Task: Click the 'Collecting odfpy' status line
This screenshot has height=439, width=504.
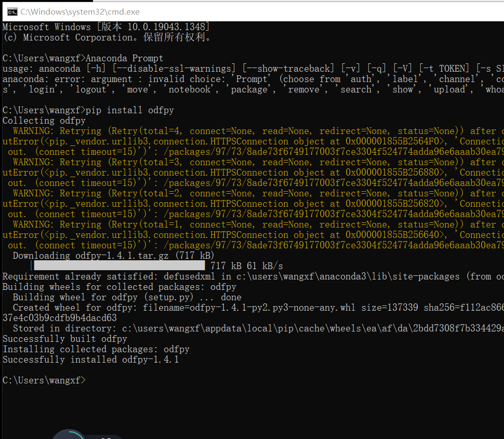Action: click(x=37, y=120)
